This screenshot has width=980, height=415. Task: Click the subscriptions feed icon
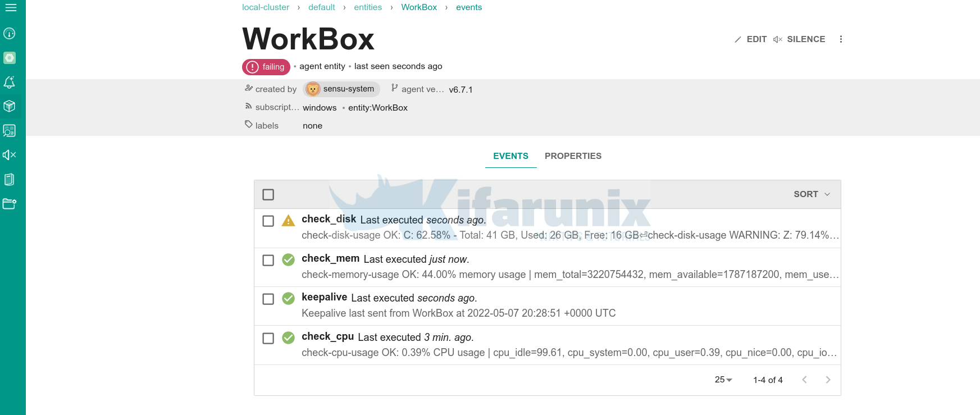click(249, 106)
